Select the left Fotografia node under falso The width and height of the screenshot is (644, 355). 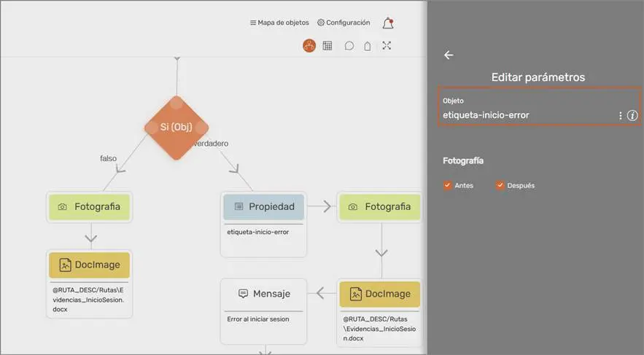pyautogui.click(x=89, y=207)
